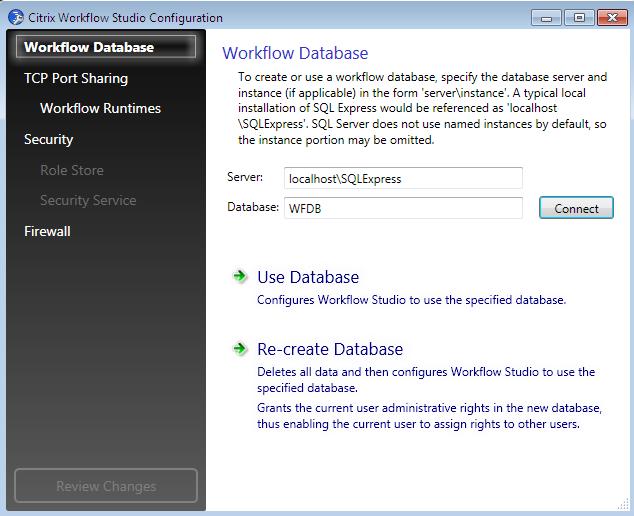
Task: Click the Re-create Database link
Action: (x=330, y=349)
